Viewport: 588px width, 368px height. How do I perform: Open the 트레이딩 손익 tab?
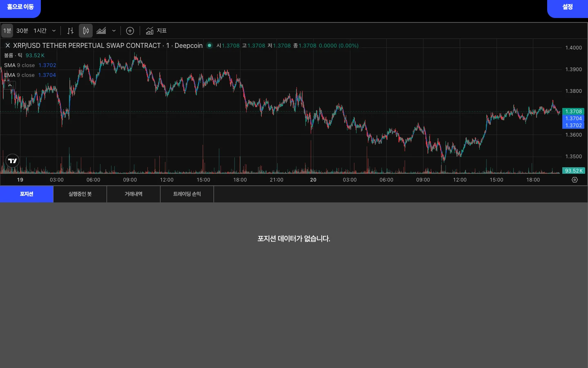[187, 194]
